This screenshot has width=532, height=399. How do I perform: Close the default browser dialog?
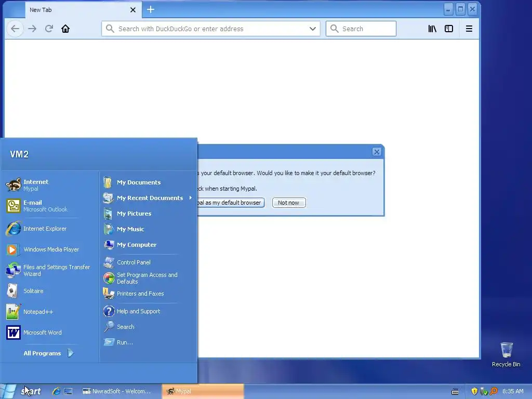(377, 152)
